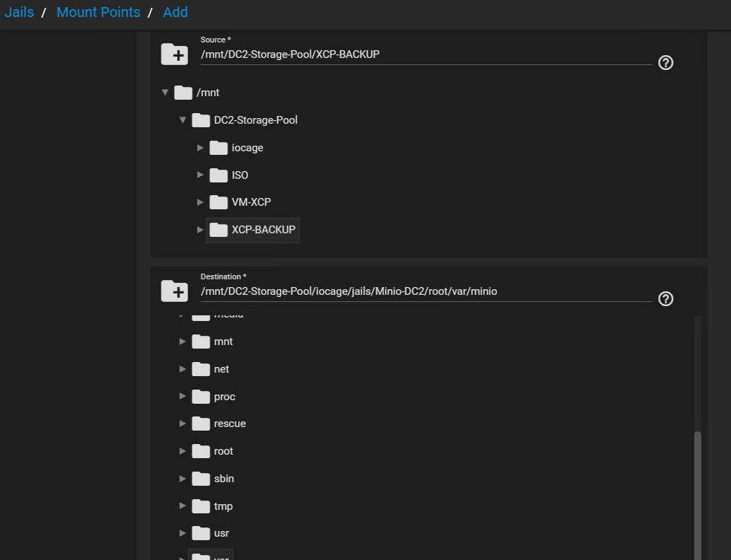Image resolution: width=731 pixels, height=560 pixels.
Task: Expand the usr folder in Destination tree
Action: click(x=182, y=533)
